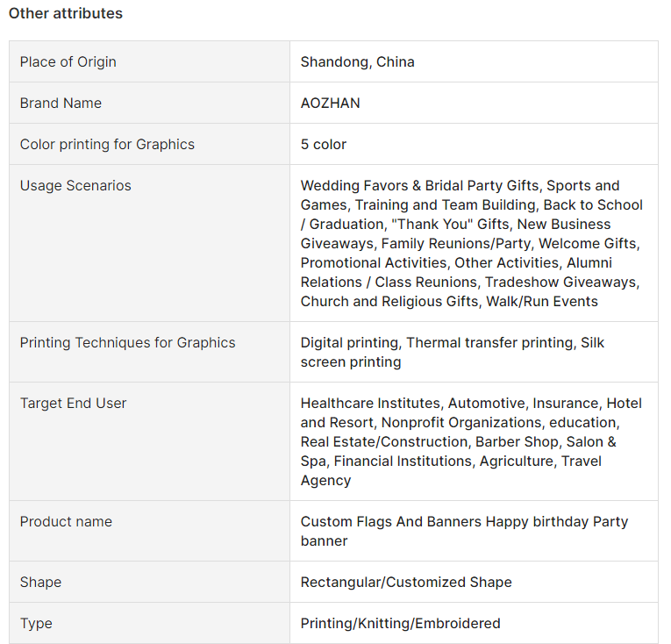The image size is (671, 644).
Task: Click Church and Religious Gifts text line
Action: pyautogui.click(x=449, y=302)
